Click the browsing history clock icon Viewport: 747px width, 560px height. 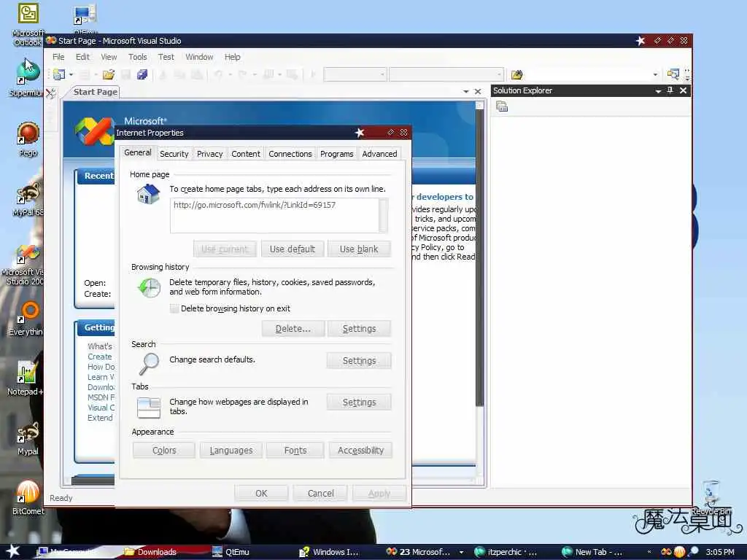coord(149,287)
